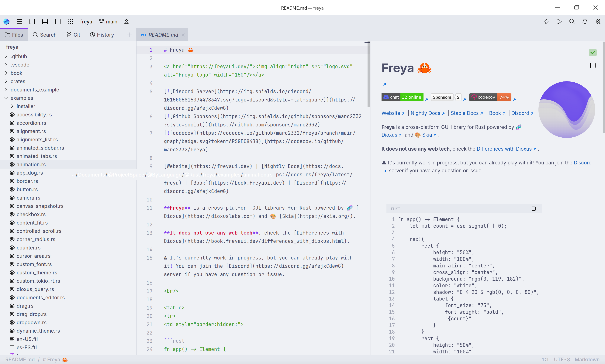Open animation.rs file
605x364 pixels.
(x=68, y=165)
